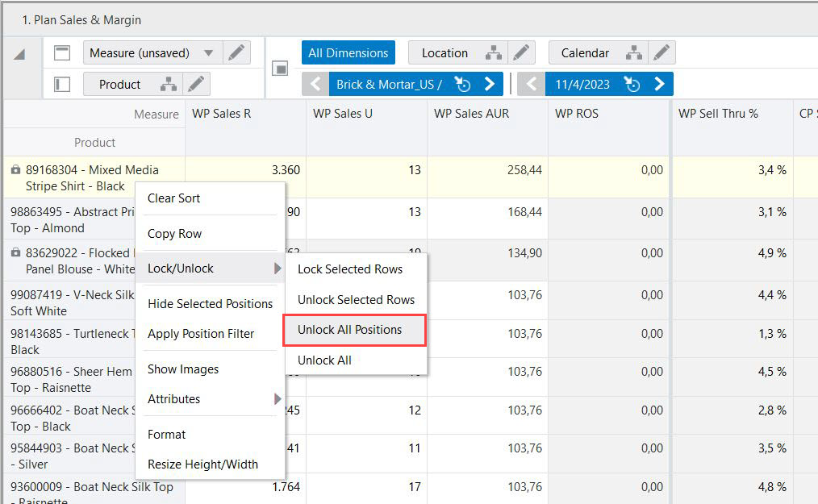Collapse the dimension panel triangle
The image size is (818, 504).
19,54
